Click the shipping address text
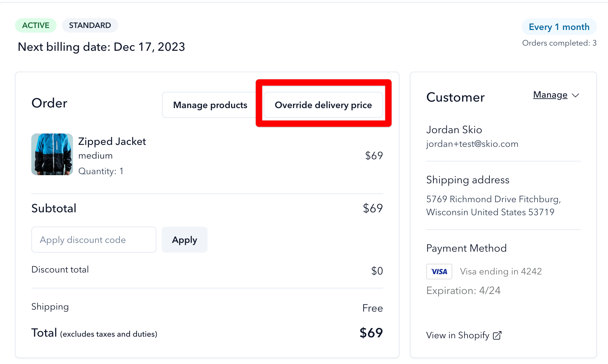This screenshot has width=608, height=364. pos(493,205)
